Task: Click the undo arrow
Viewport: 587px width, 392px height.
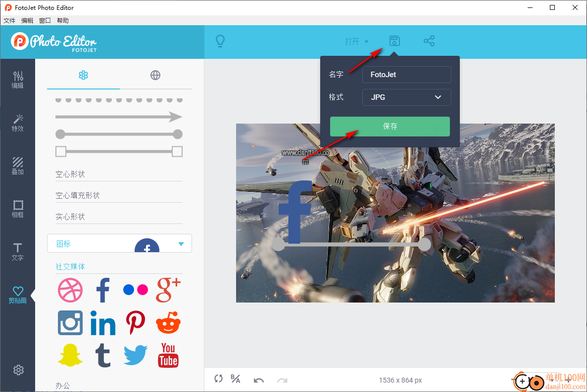Action: [259, 381]
